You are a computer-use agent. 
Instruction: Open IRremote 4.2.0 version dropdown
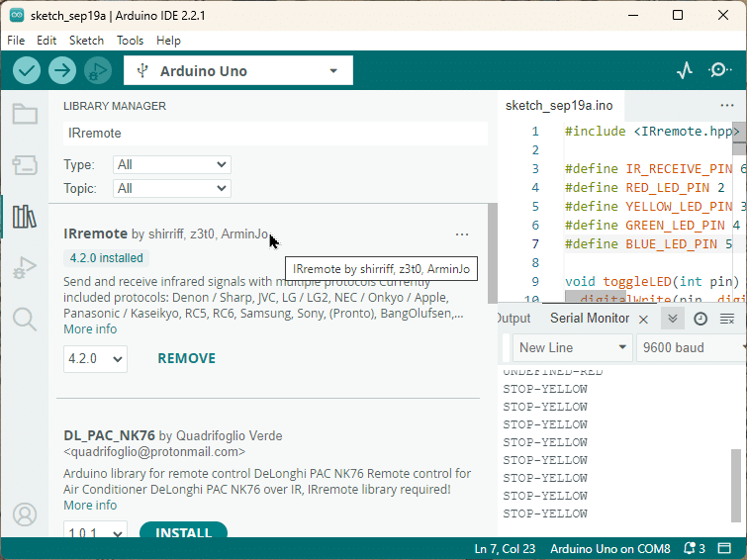coord(95,358)
